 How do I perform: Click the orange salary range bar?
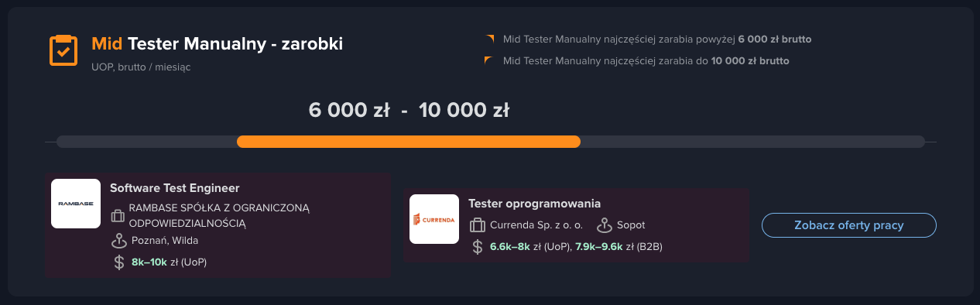[x=409, y=142]
